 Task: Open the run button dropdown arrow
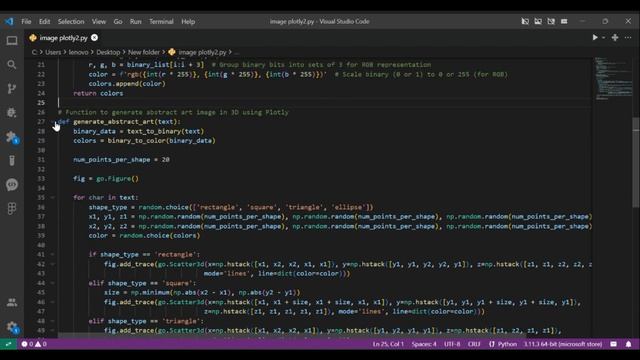click(x=604, y=38)
